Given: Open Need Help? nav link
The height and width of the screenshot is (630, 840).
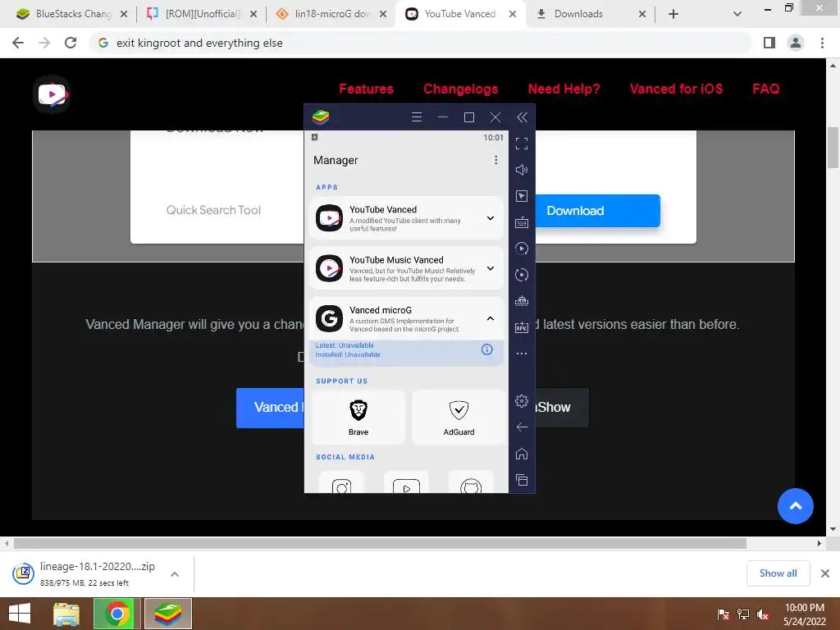Looking at the screenshot, I should point(564,89).
